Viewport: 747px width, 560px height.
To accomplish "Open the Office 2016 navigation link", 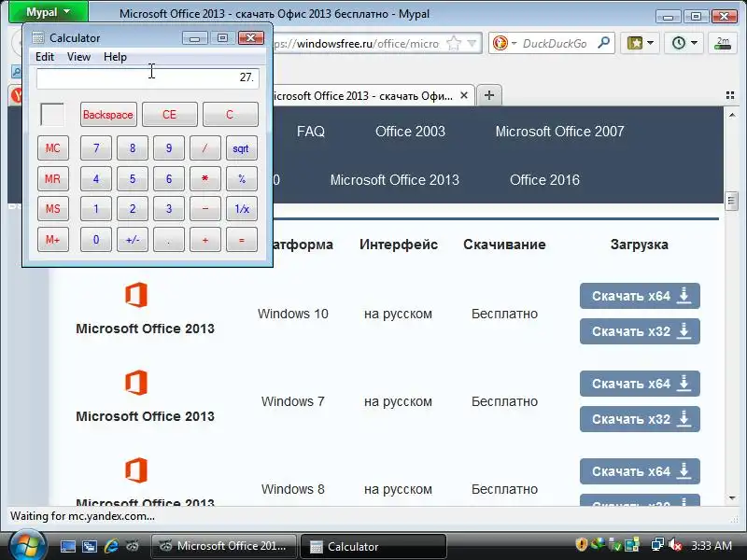I will 544,180.
